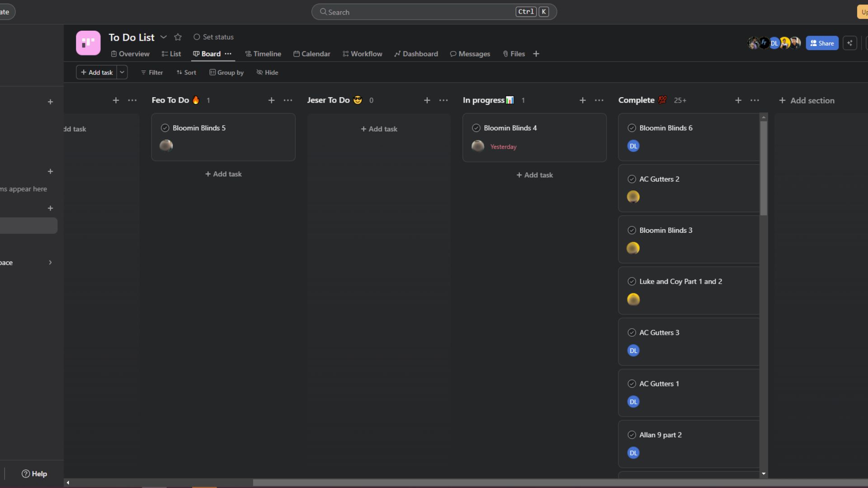868x488 pixels.
Task: Open Feo To Do column more actions
Action: click(x=288, y=100)
